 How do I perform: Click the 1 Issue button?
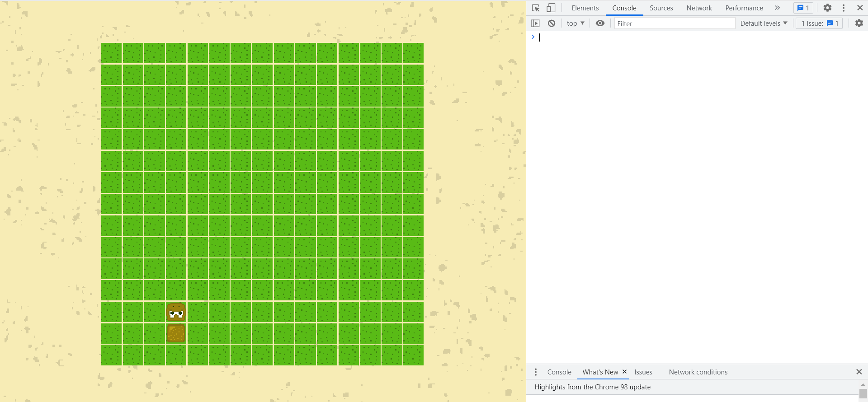tap(819, 23)
